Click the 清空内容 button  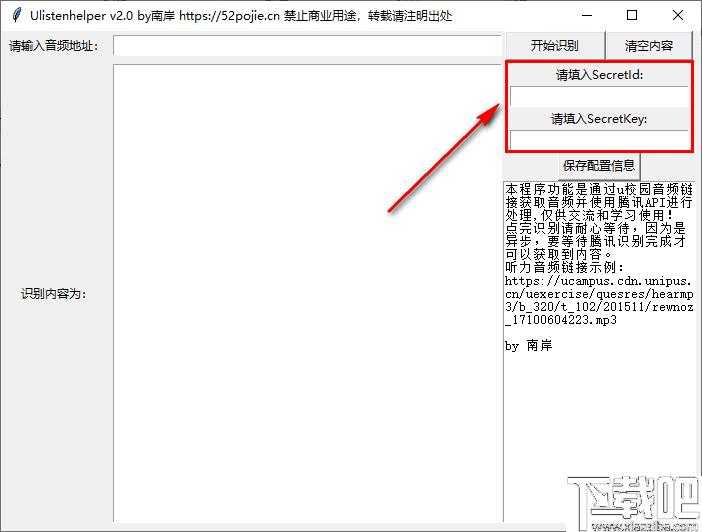tap(649, 45)
